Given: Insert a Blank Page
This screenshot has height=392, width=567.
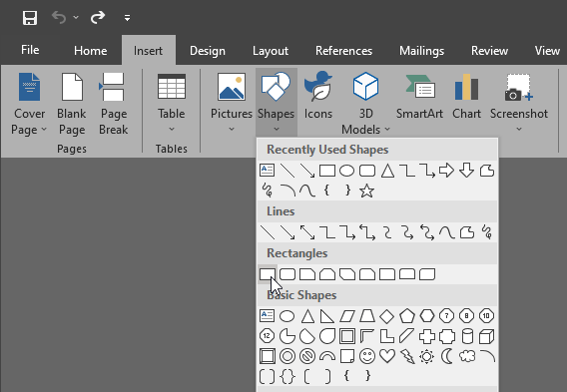Looking at the screenshot, I should click(x=72, y=104).
